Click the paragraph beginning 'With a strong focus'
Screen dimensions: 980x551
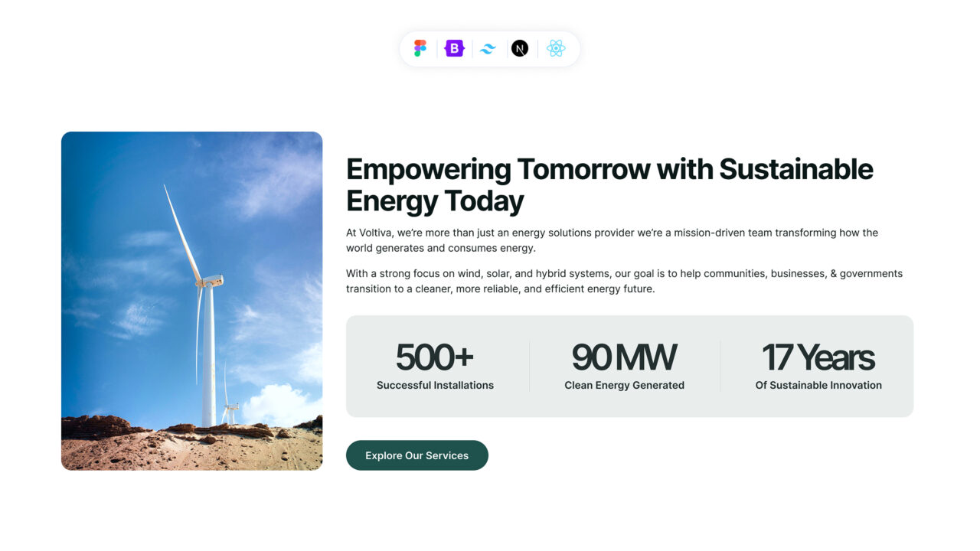click(624, 281)
